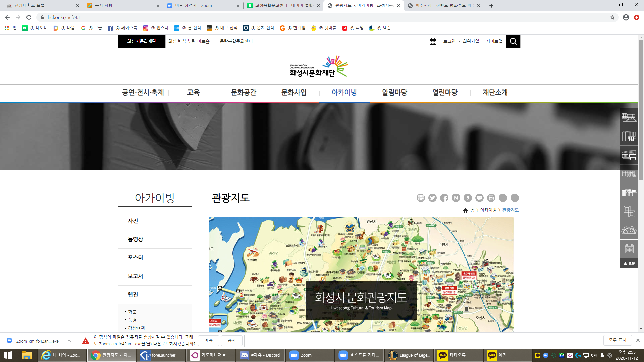
Task: Expand Zoom download item options arrow
Action: coord(69,341)
